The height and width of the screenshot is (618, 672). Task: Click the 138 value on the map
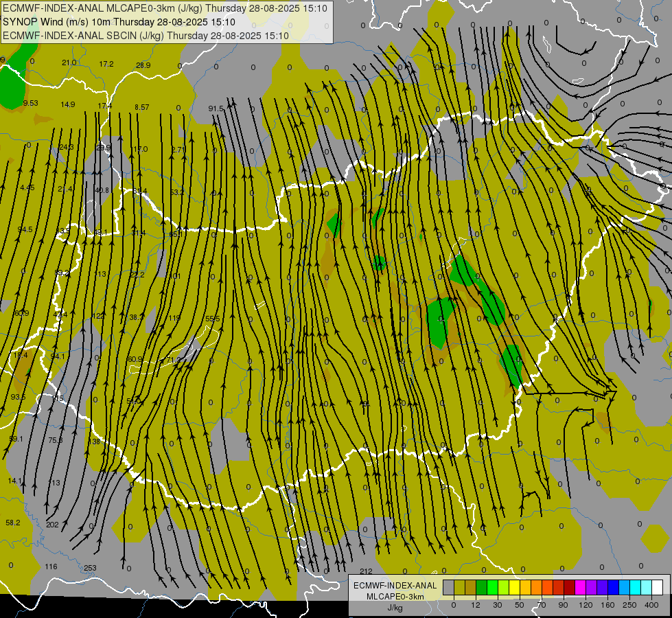coord(94,442)
